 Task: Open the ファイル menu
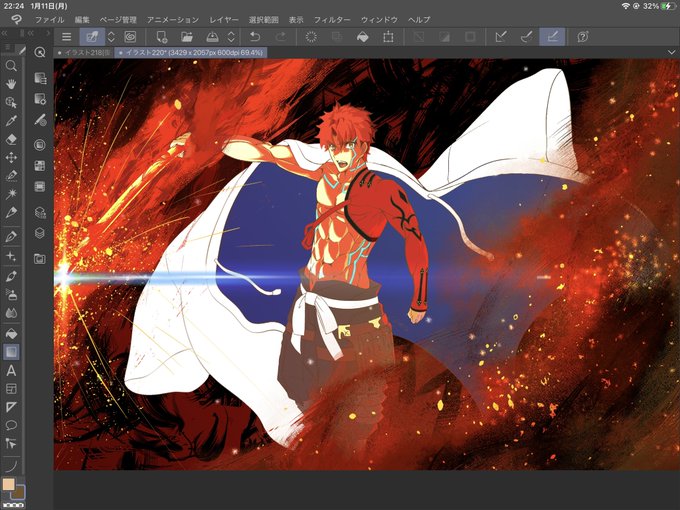point(49,20)
